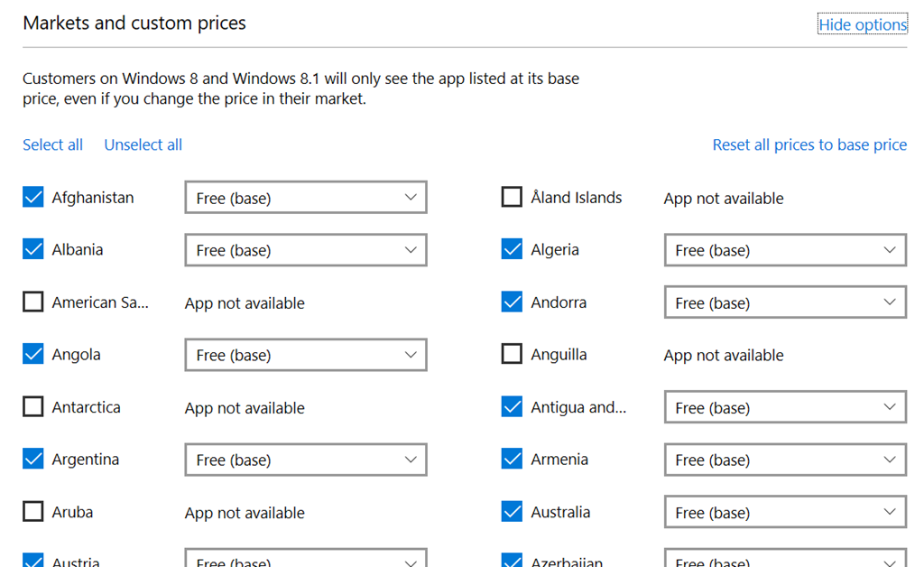The image size is (924, 567).
Task: Click the Select all link
Action: pyautogui.click(x=52, y=144)
